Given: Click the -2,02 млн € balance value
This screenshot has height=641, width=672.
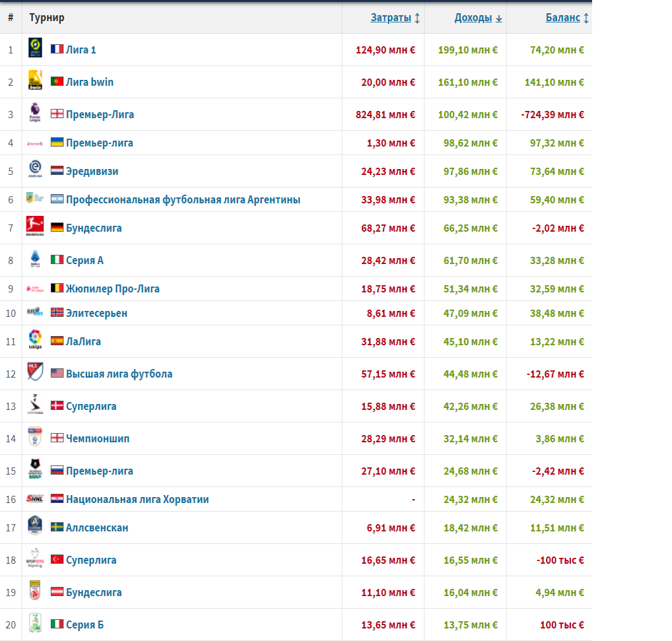Looking at the screenshot, I should point(558,228).
